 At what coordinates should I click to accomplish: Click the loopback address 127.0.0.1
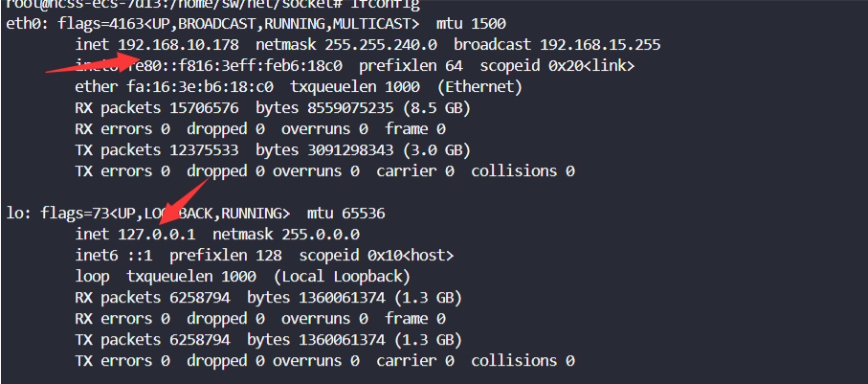pos(157,235)
